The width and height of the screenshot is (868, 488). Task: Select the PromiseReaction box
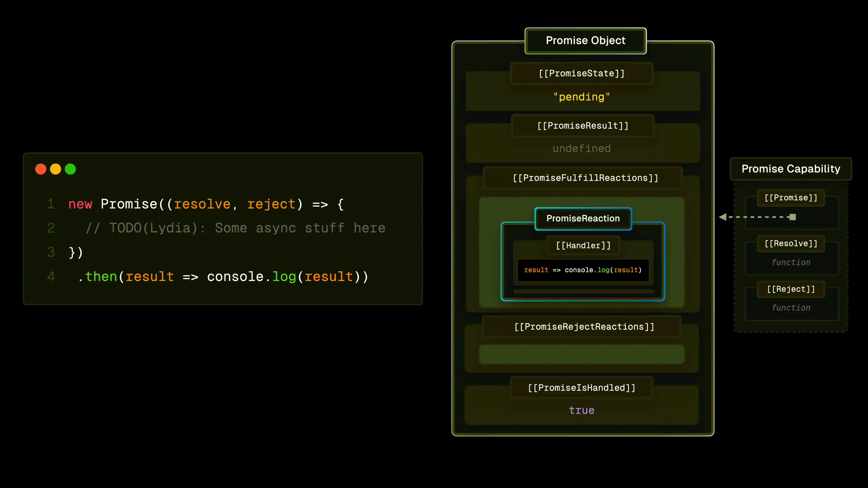pyautogui.click(x=583, y=219)
